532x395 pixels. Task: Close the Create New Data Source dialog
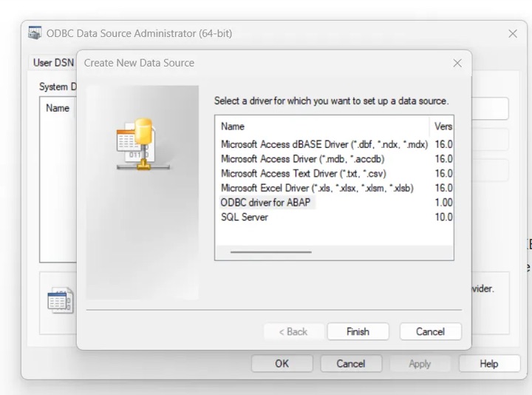coord(457,63)
